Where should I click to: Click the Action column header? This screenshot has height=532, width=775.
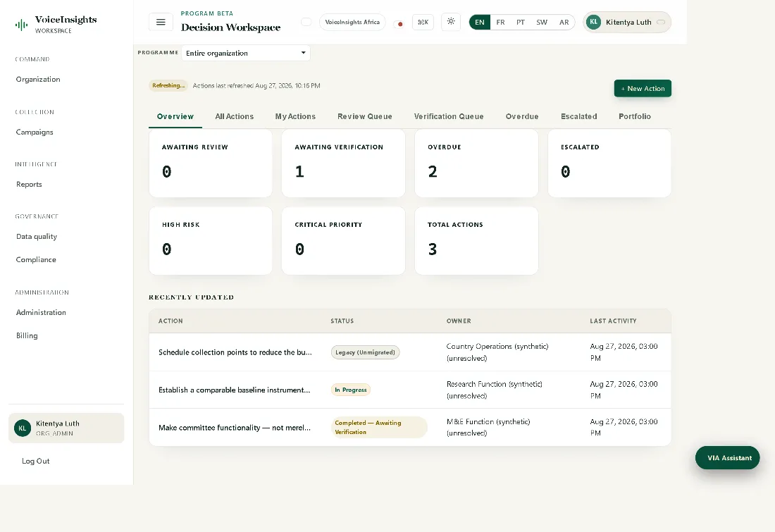(x=170, y=321)
